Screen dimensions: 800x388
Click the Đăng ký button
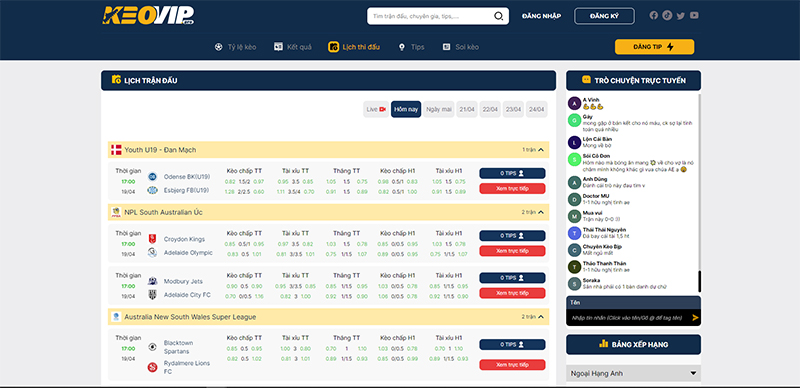click(x=604, y=16)
